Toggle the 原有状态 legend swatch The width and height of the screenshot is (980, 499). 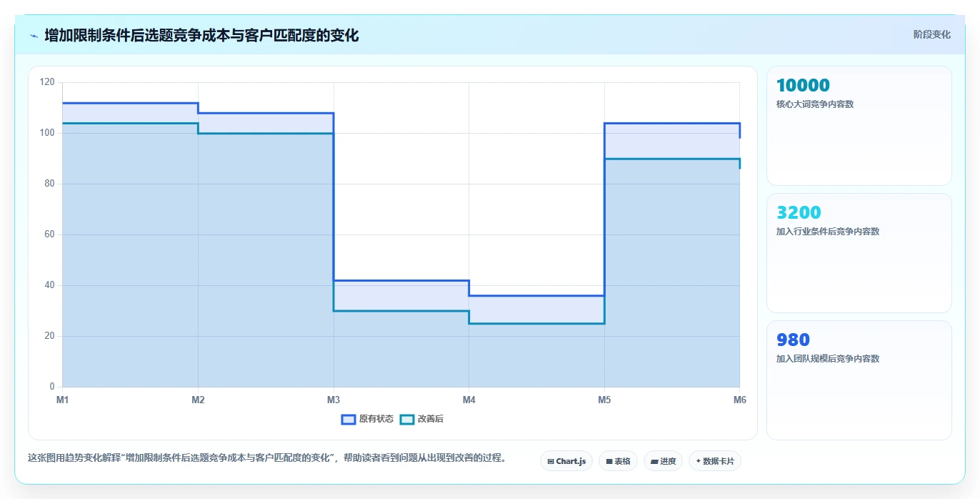tap(349, 419)
